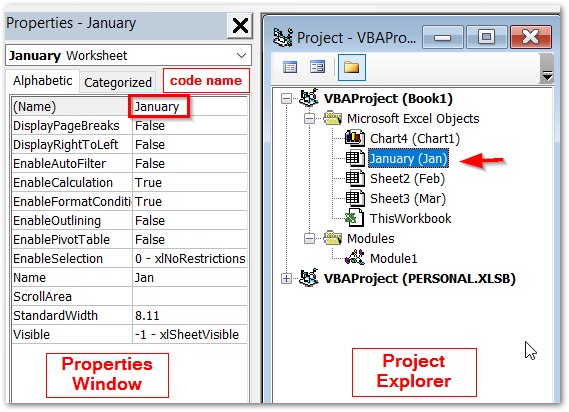Click the Sheet2 worksheet icon
Screen dimensions: 569x412
(355, 178)
